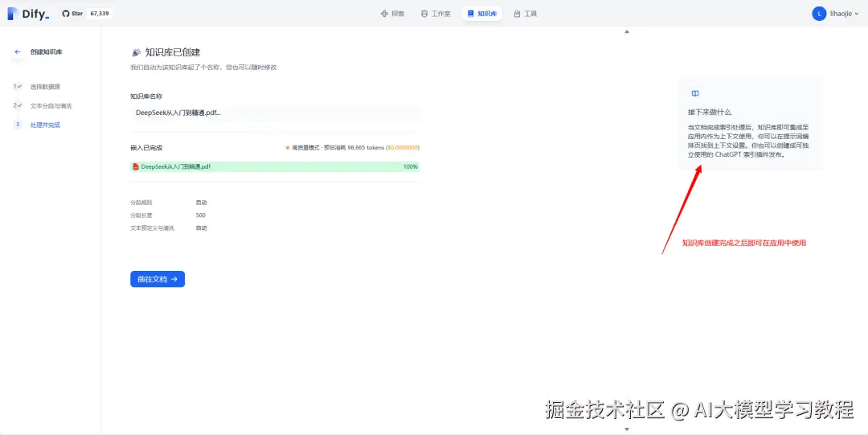Select step 3 处理并完成
868x435 pixels.
[37, 125]
